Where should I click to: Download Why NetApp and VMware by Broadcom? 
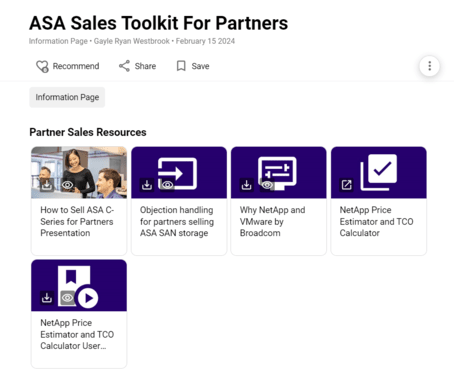[246, 185]
